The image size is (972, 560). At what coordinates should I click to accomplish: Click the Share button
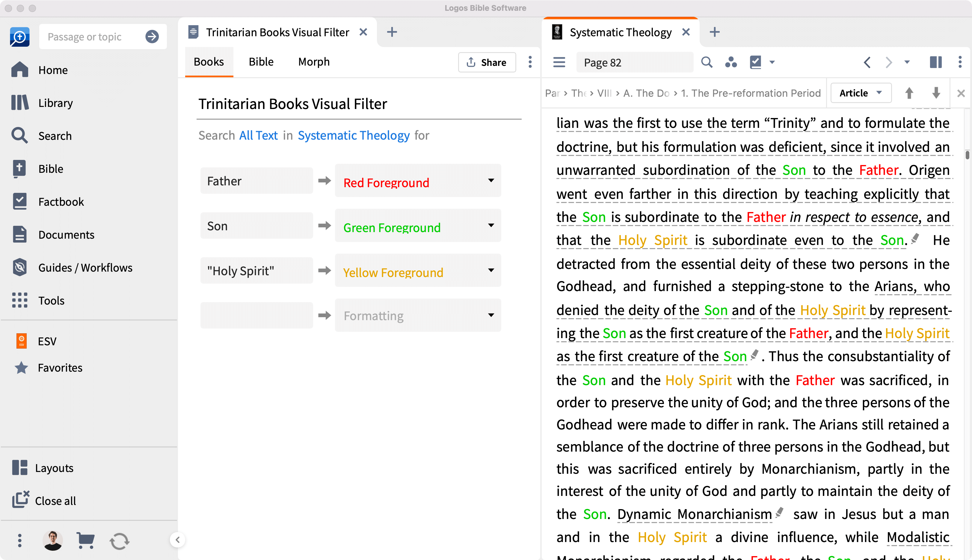487,62
